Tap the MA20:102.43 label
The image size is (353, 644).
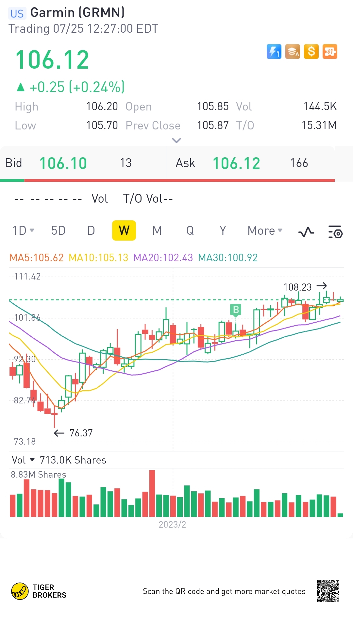pyautogui.click(x=163, y=258)
